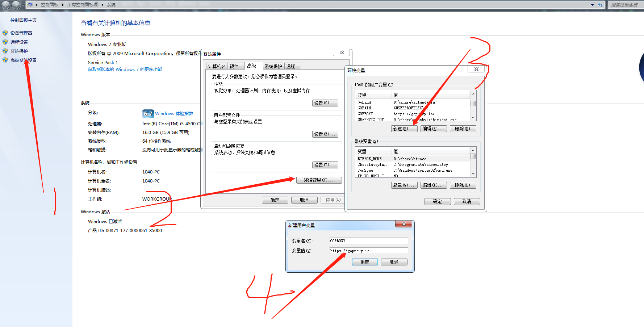
Task: Click the back navigation arrow
Action: point(5,5)
